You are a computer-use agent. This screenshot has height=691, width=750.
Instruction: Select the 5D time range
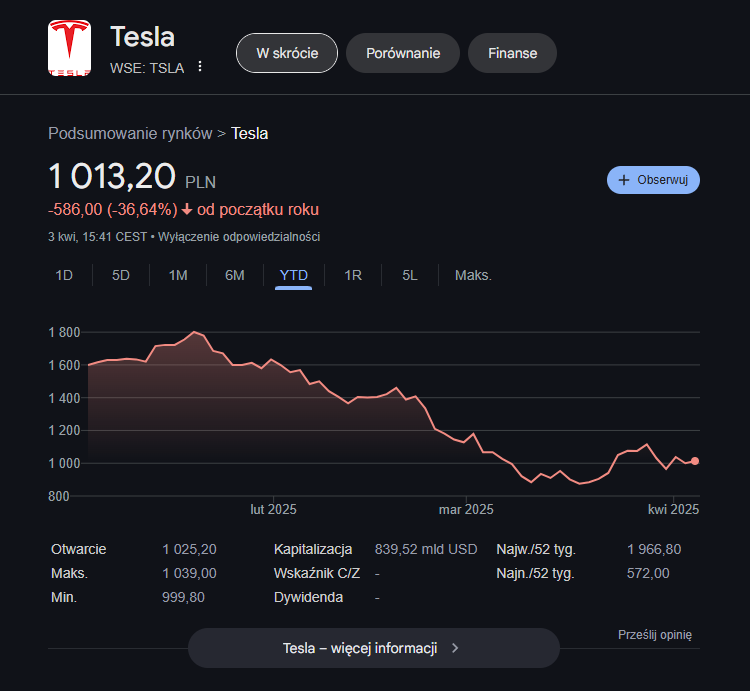click(121, 275)
